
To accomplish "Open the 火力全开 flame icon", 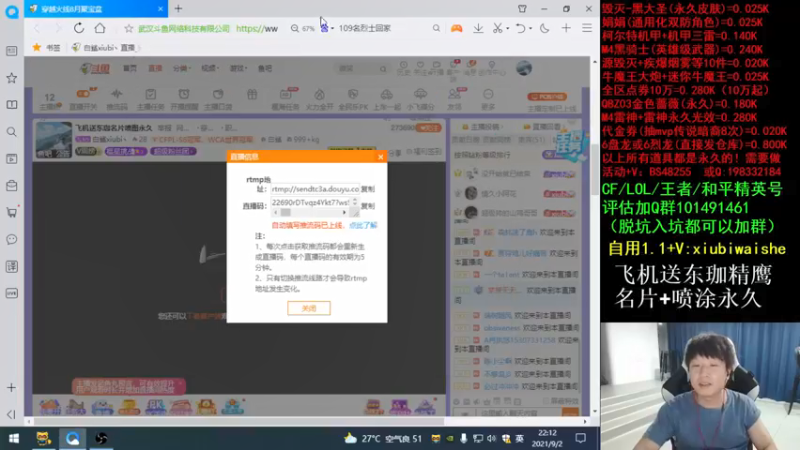I will 319,99.
